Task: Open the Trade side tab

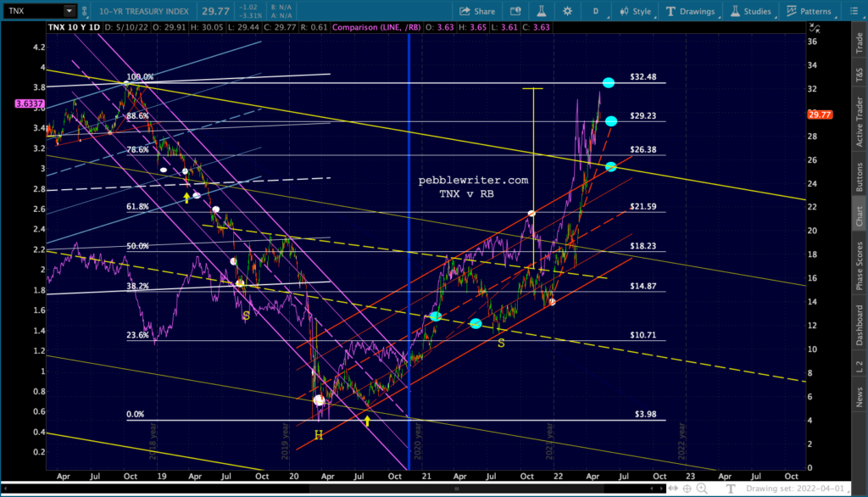Action: (x=860, y=42)
